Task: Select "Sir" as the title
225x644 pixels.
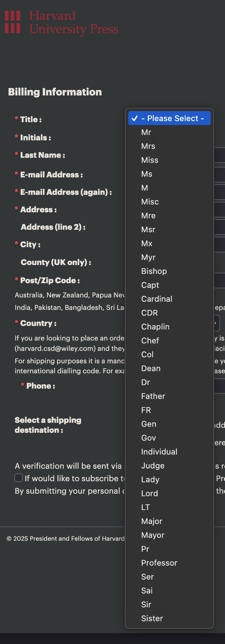Action: pyautogui.click(x=146, y=604)
